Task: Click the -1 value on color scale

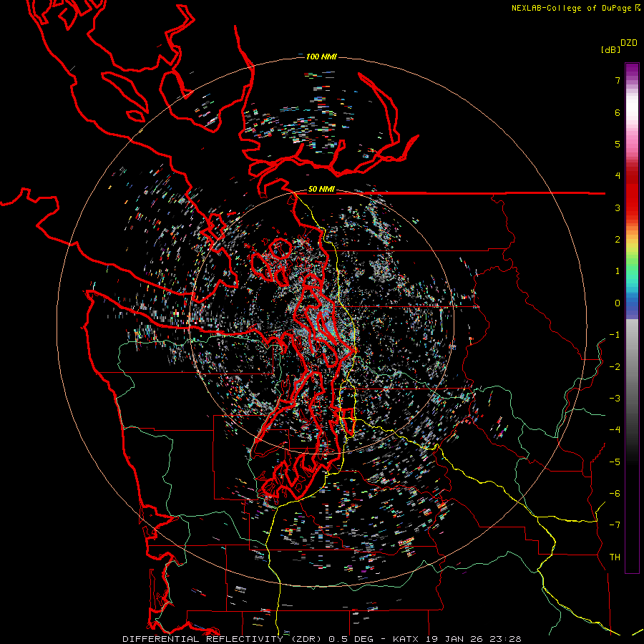Action: point(615,335)
